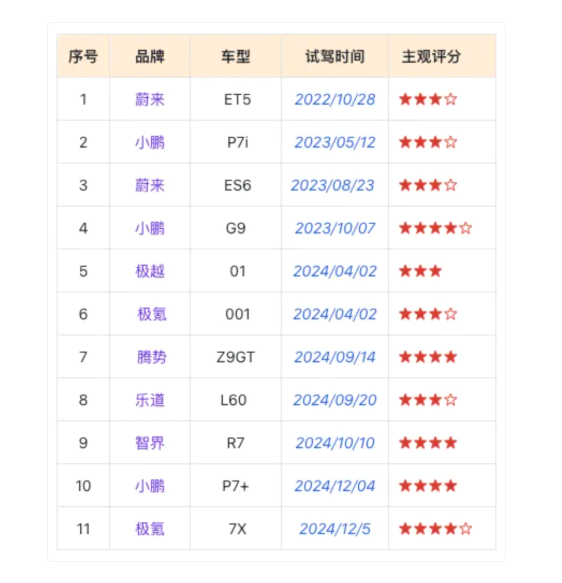Click the date 2023/10/07
The image size is (562, 583).
point(335,228)
